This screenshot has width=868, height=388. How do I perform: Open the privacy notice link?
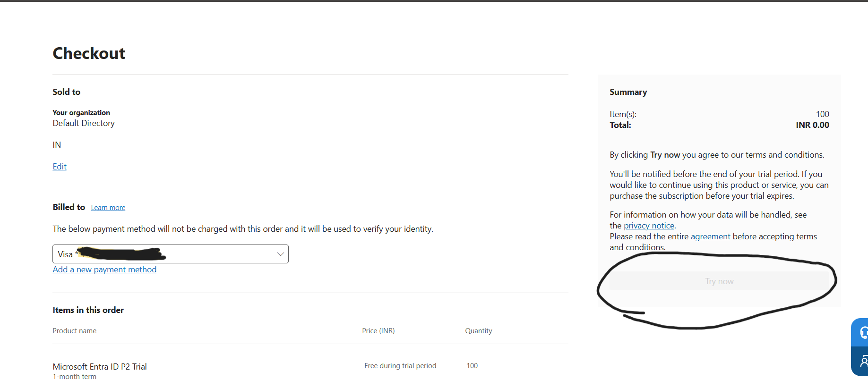coord(649,226)
